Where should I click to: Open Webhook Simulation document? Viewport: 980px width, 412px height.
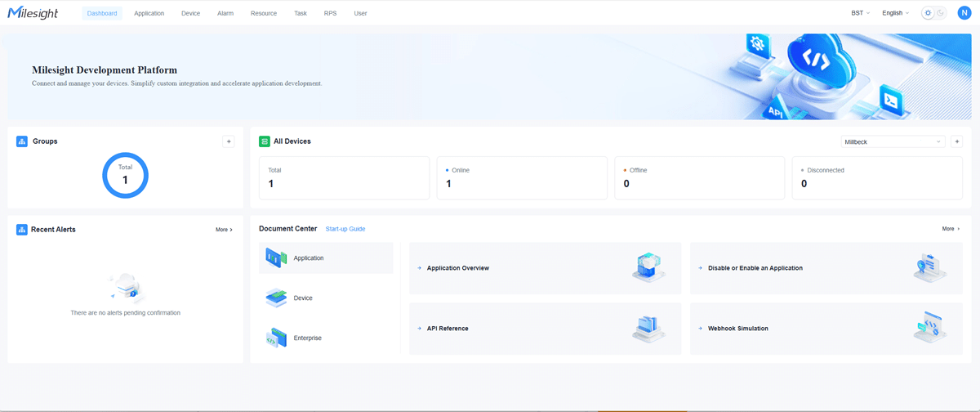pyautogui.click(x=826, y=329)
